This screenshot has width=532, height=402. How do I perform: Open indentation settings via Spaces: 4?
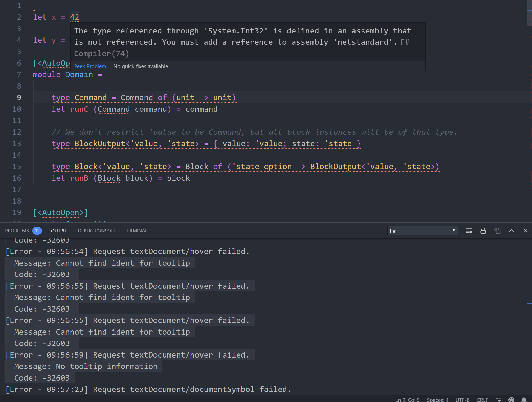click(438, 399)
